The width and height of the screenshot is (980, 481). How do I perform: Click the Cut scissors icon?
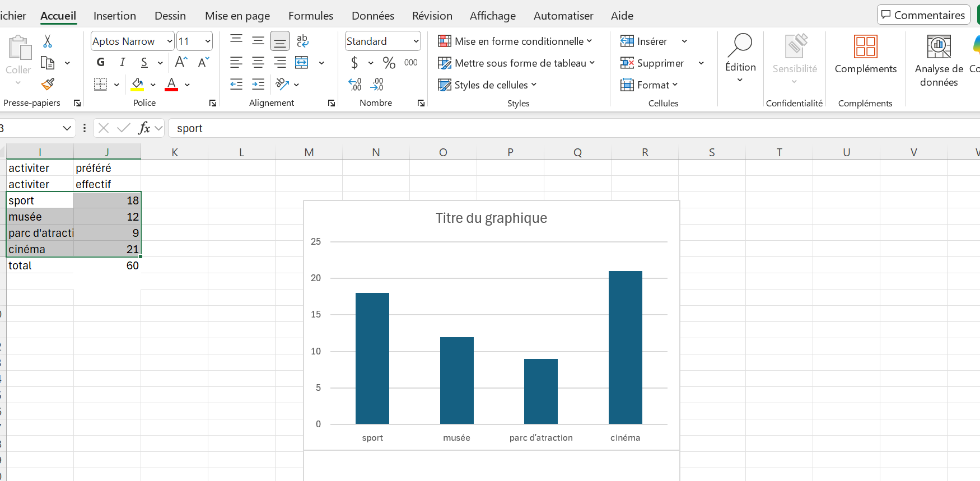point(48,41)
